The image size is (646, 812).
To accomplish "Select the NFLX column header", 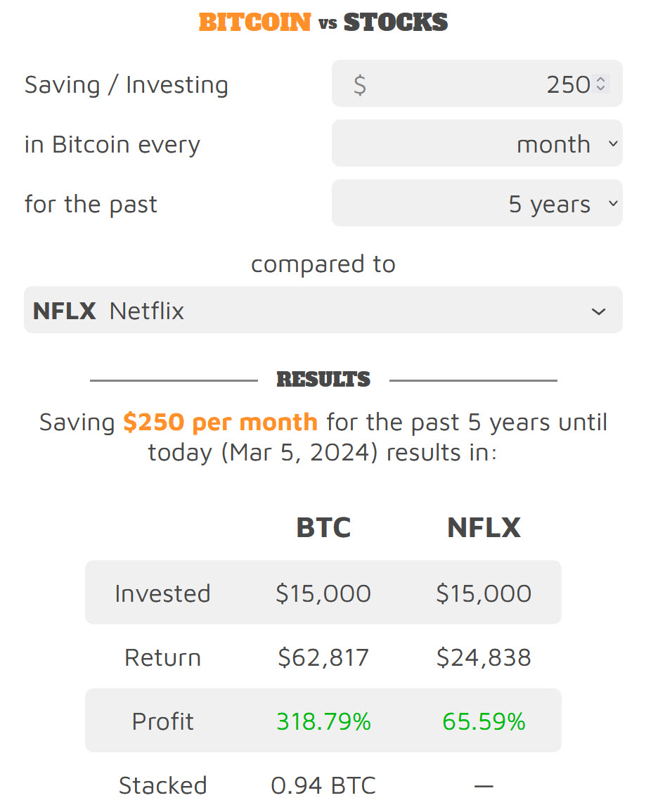I will [x=484, y=528].
